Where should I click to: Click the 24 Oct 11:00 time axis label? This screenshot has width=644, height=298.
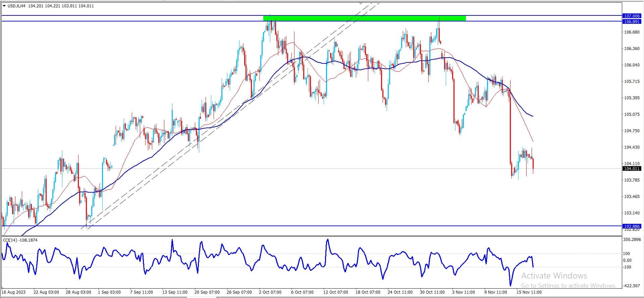pyautogui.click(x=400, y=292)
